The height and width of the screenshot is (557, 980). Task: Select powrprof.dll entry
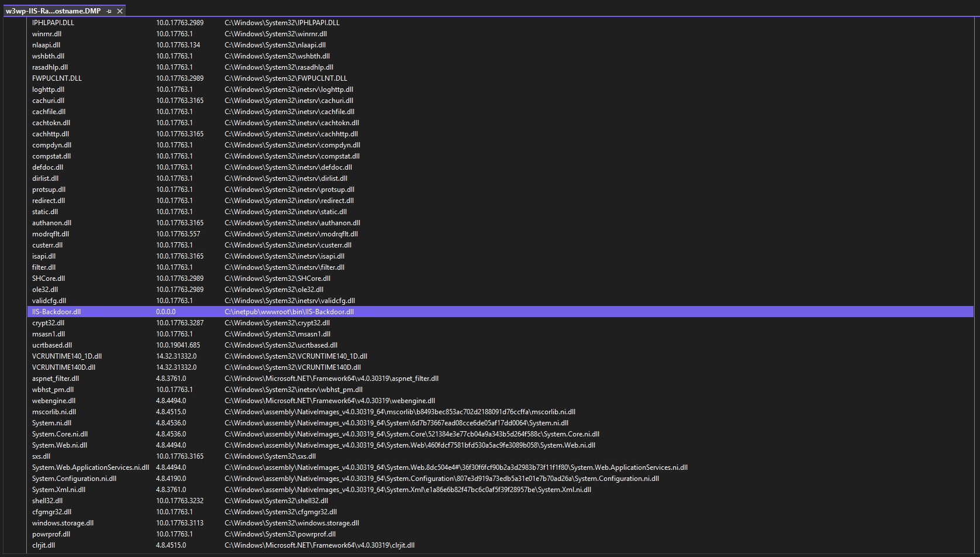tap(501, 534)
